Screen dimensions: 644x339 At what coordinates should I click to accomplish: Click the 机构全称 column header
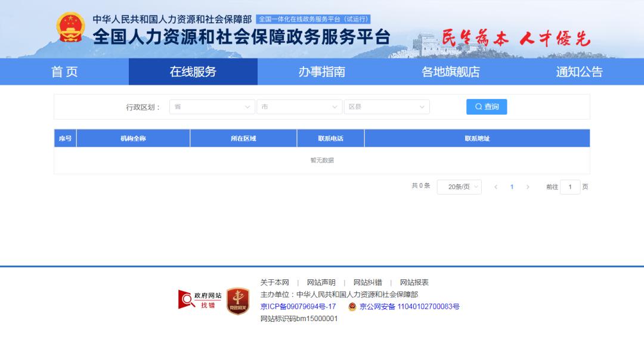[133, 138]
